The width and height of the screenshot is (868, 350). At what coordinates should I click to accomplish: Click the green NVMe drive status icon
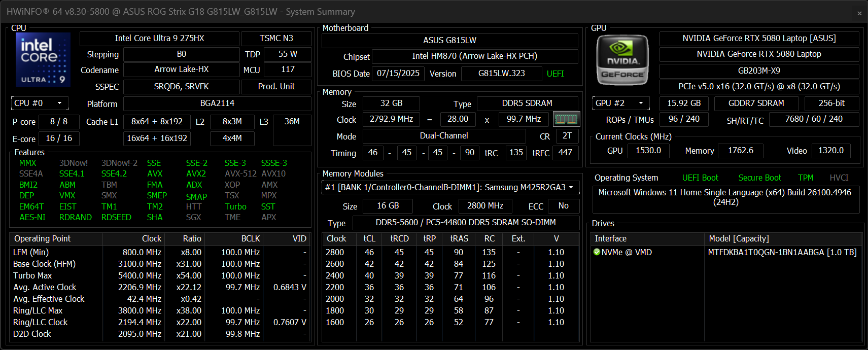click(597, 252)
